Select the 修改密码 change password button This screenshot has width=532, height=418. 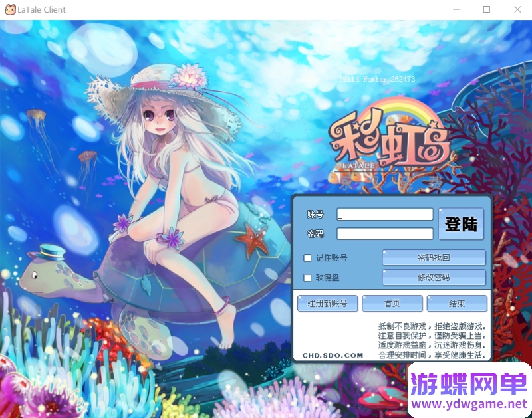click(434, 278)
